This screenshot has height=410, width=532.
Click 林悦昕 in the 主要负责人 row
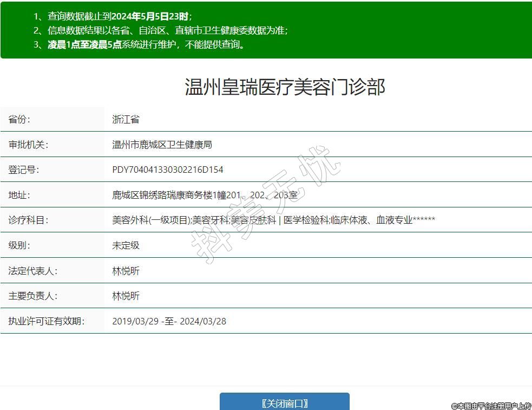tap(126, 296)
